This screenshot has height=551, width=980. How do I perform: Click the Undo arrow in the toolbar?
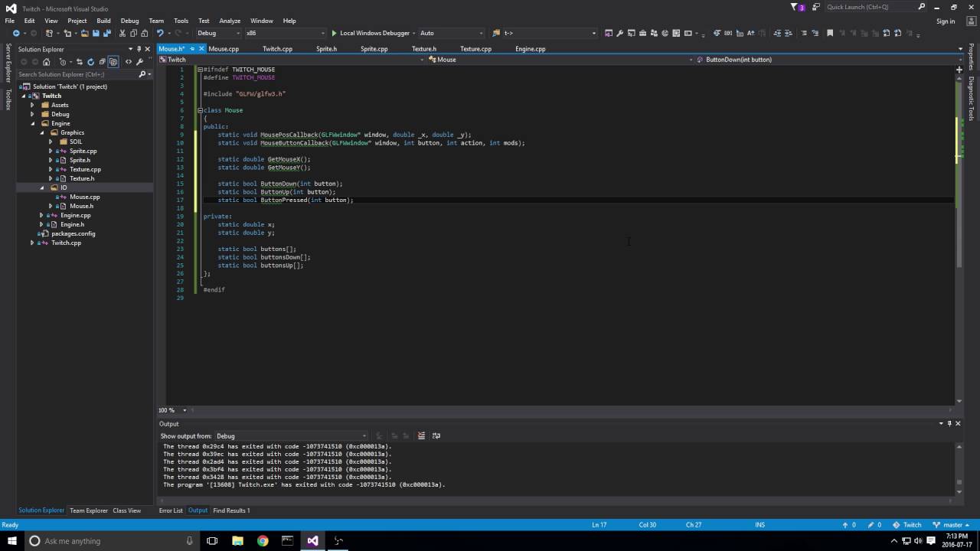[160, 34]
